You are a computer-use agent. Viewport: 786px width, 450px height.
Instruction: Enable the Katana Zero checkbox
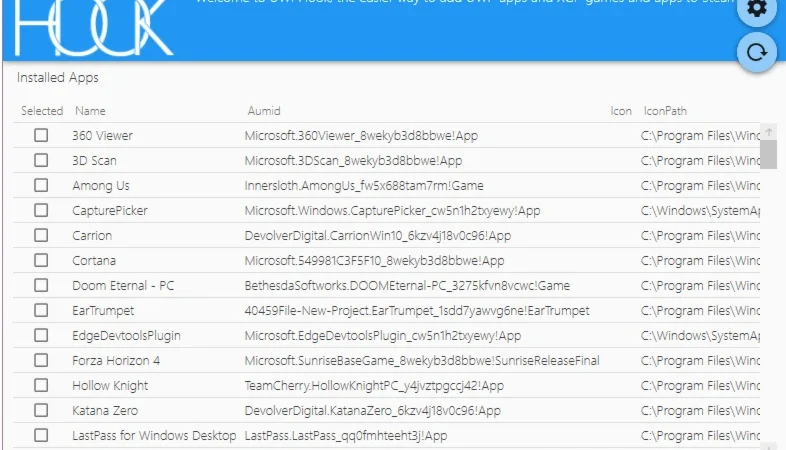[x=41, y=410]
